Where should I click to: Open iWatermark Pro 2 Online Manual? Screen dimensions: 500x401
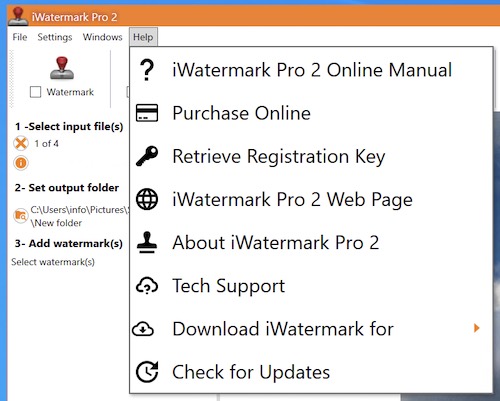pyautogui.click(x=311, y=70)
